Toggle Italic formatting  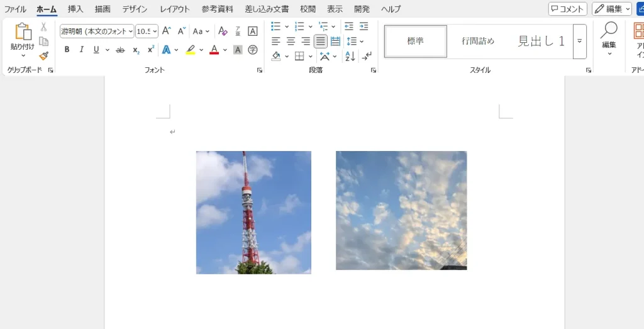click(81, 50)
